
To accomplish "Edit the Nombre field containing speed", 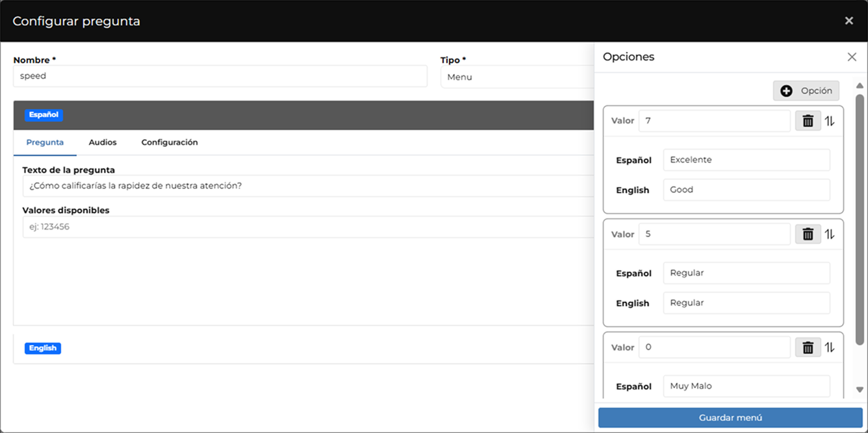I will click(220, 76).
